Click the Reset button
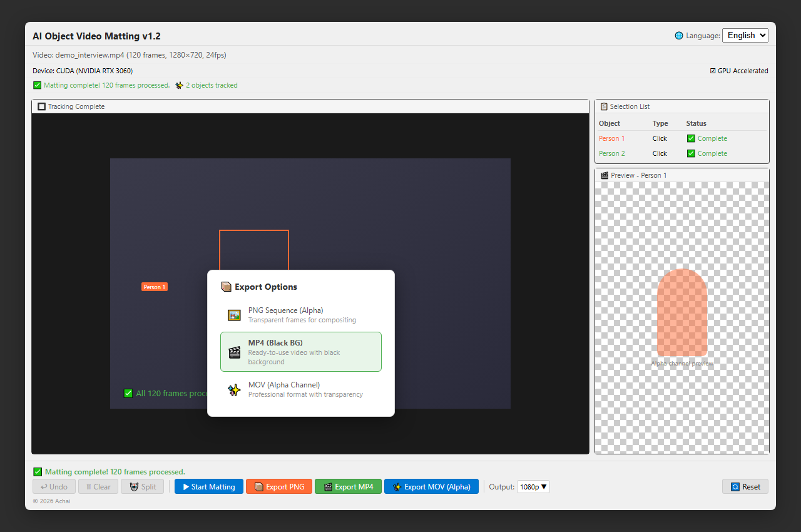The image size is (801, 532). coord(745,486)
